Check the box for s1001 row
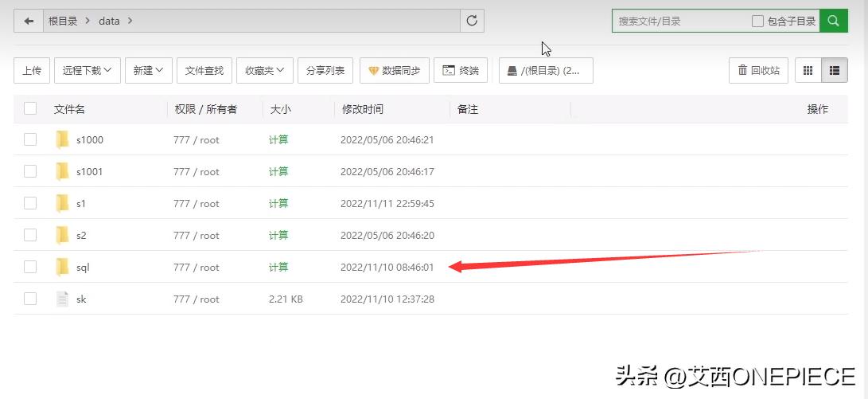This screenshot has width=868, height=399. coord(30,171)
